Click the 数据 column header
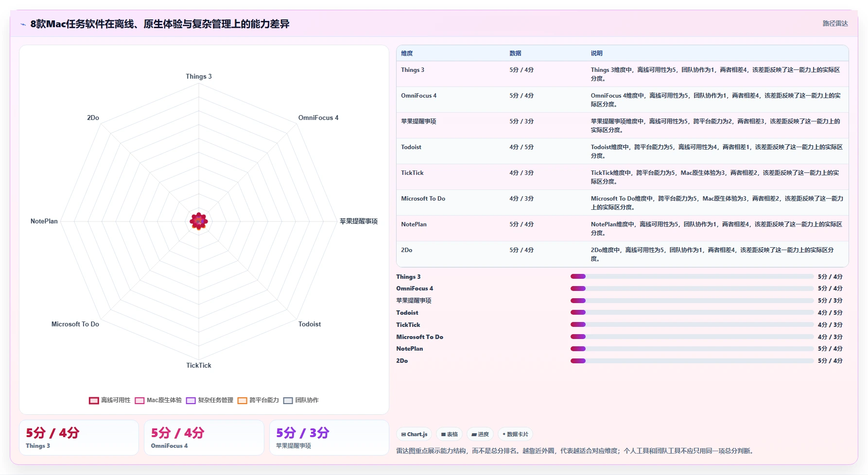Viewport: 868px width, 475px height. 515,53
